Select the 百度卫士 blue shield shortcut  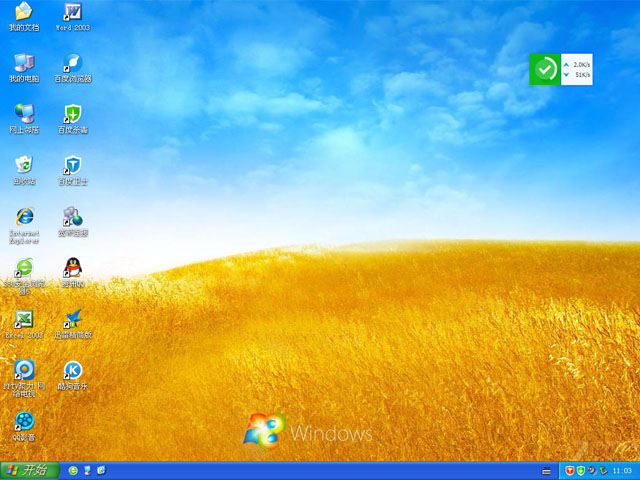pyautogui.click(x=73, y=171)
